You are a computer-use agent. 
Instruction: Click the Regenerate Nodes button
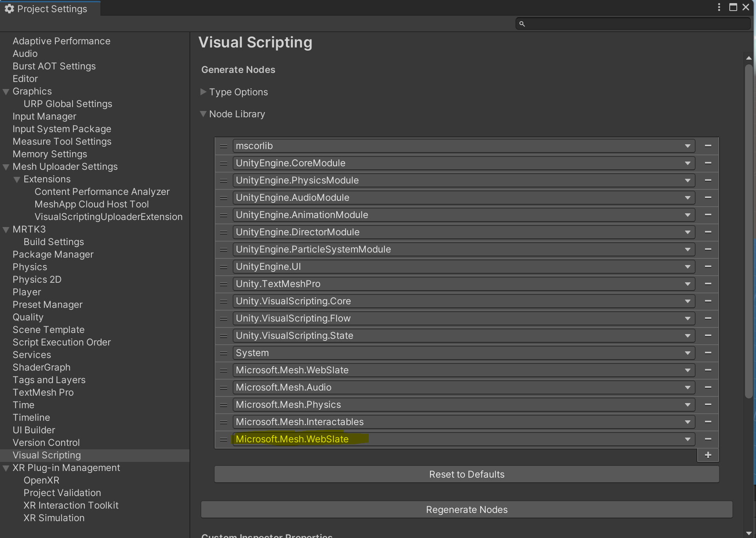pyautogui.click(x=466, y=510)
